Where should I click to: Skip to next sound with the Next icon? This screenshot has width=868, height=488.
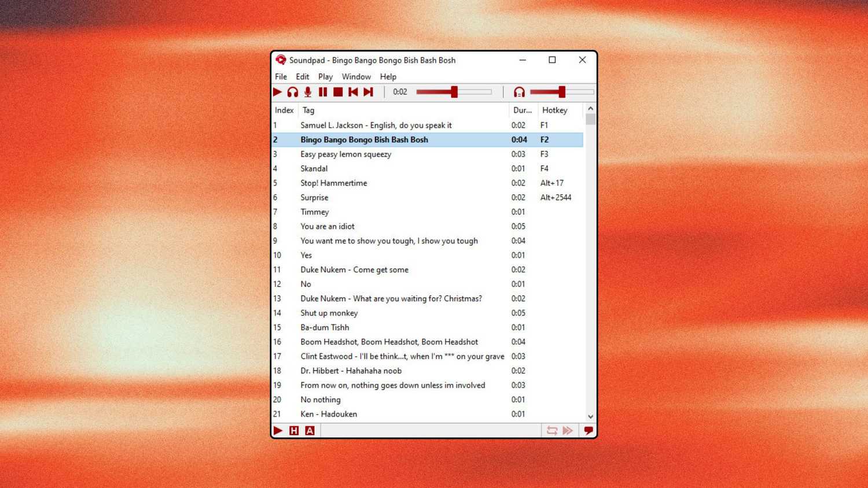coord(369,91)
